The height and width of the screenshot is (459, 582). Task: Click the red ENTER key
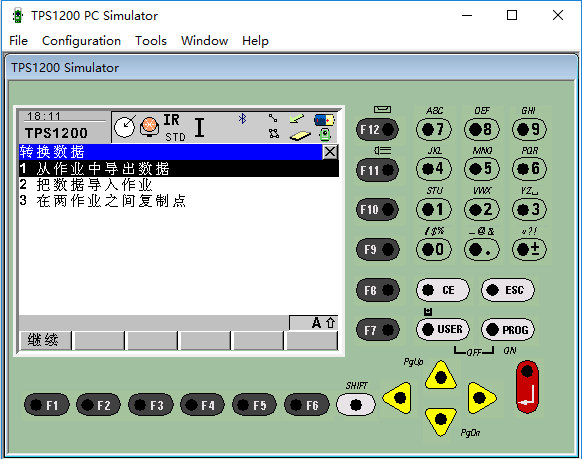click(x=527, y=387)
